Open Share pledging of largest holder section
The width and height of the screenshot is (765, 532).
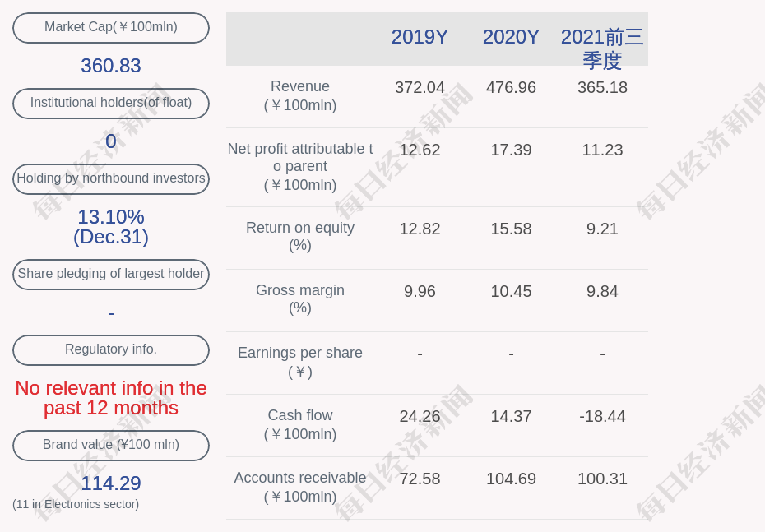coord(110,274)
